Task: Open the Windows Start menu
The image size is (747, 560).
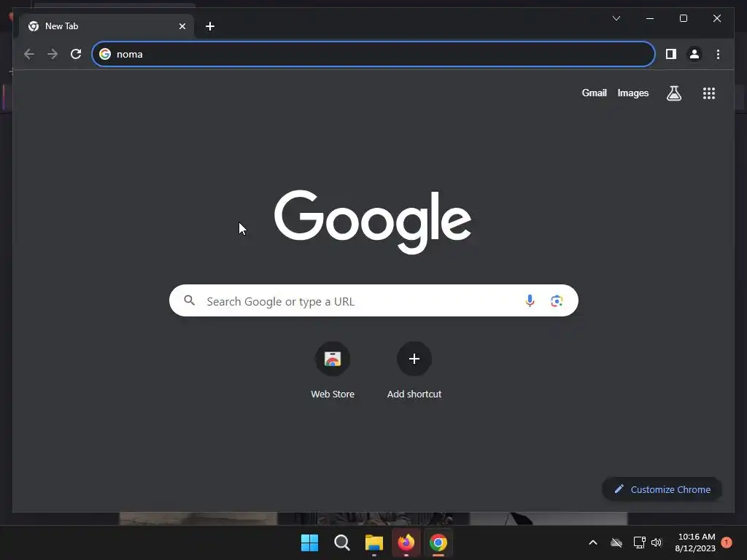Action: (309, 542)
